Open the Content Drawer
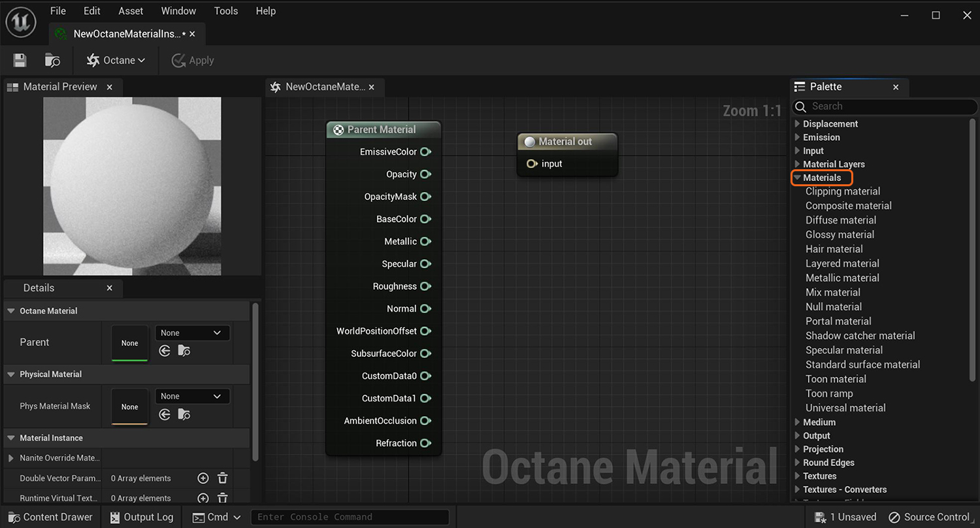The width and height of the screenshot is (980, 528). coord(50,517)
